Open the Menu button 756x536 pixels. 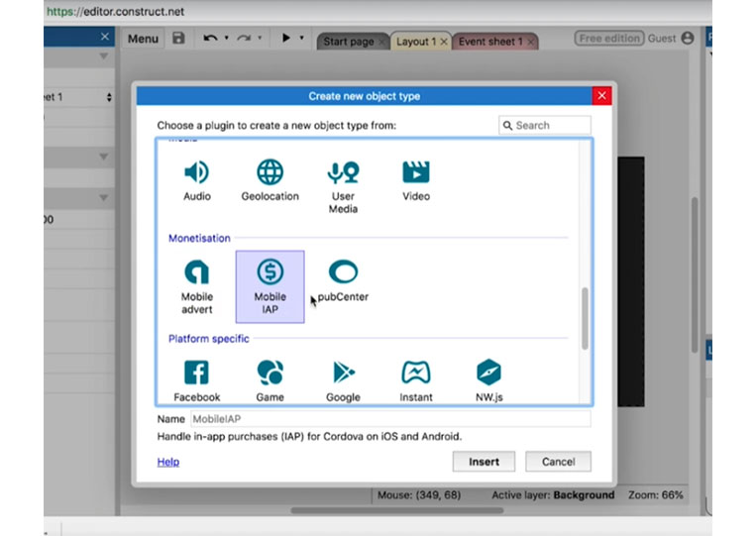pos(143,39)
